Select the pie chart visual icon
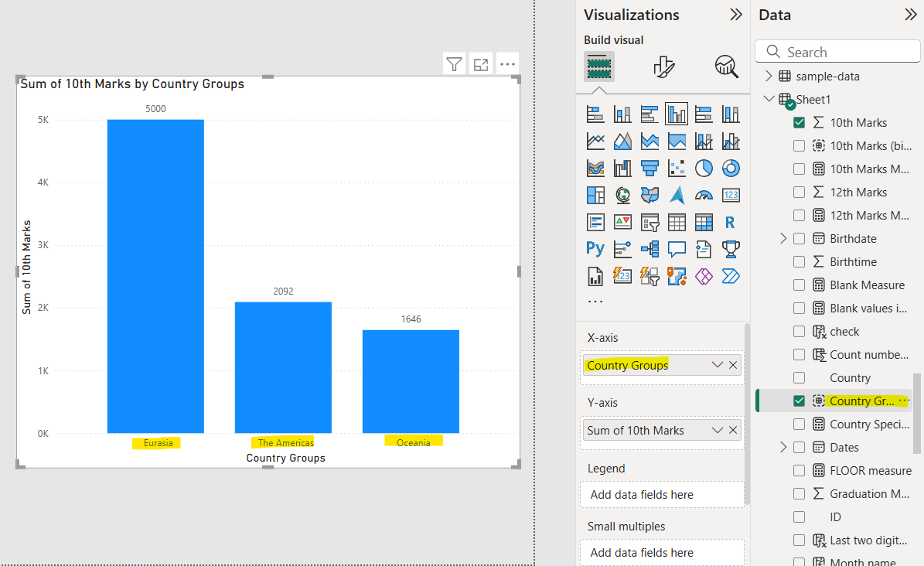The width and height of the screenshot is (924, 566). click(x=704, y=168)
